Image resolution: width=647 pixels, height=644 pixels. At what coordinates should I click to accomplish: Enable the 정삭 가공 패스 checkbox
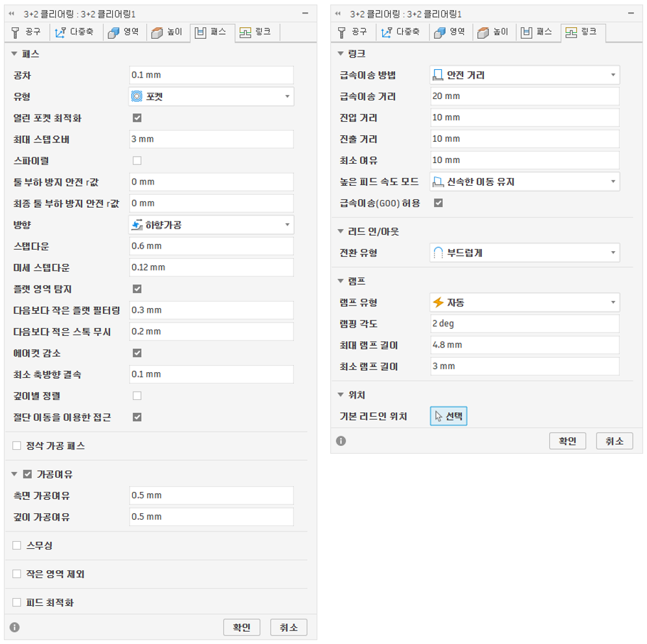(x=17, y=446)
